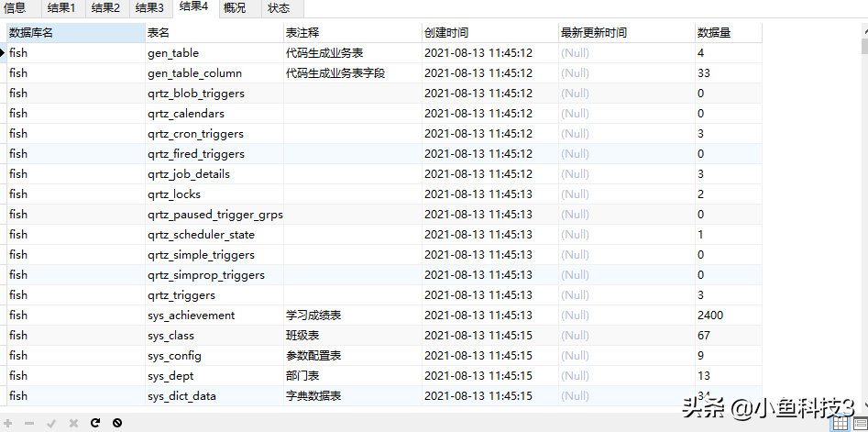Click the 表名 column header

coord(214,33)
